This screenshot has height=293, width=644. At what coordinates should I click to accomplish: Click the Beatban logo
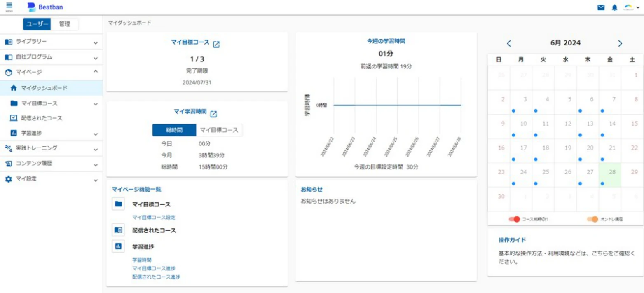[x=45, y=7]
